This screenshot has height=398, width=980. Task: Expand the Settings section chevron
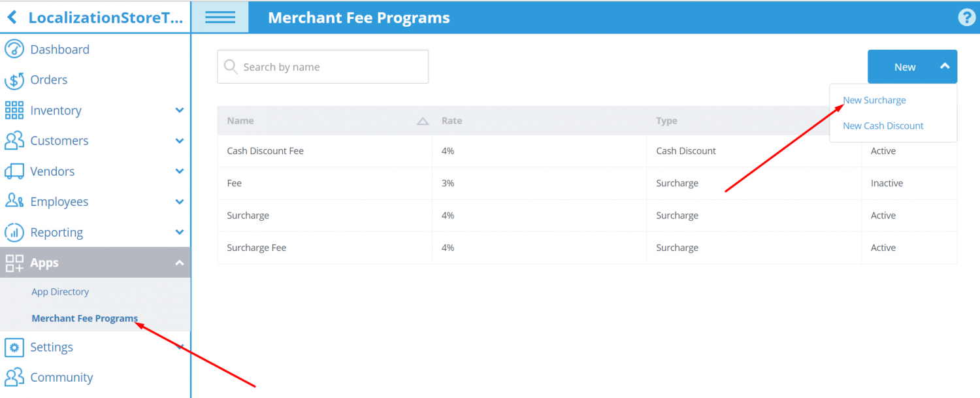click(180, 347)
